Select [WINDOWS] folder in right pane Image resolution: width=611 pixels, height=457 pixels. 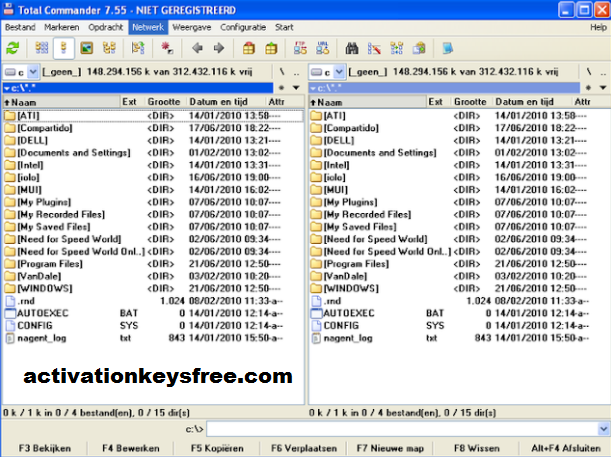[x=459, y=288]
